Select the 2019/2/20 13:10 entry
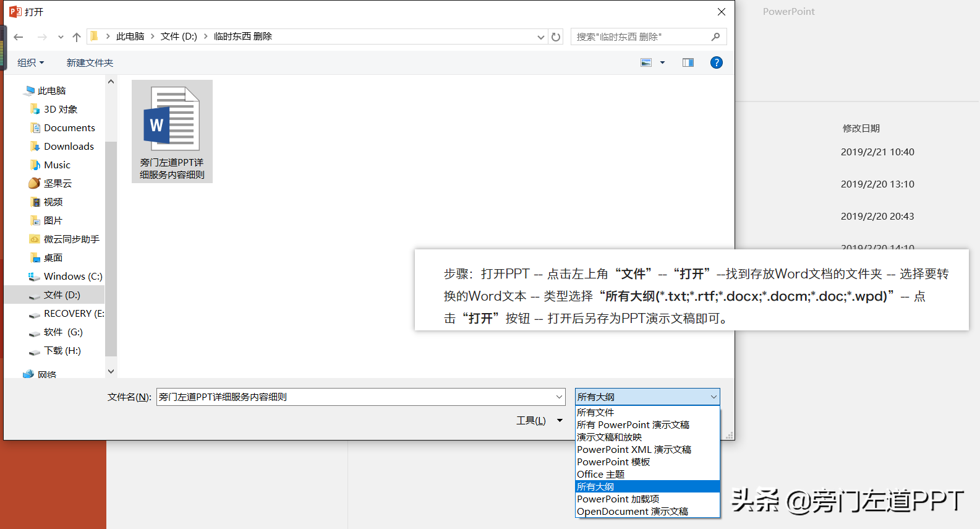The width and height of the screenshot is (980, 529). pos(877,184)
